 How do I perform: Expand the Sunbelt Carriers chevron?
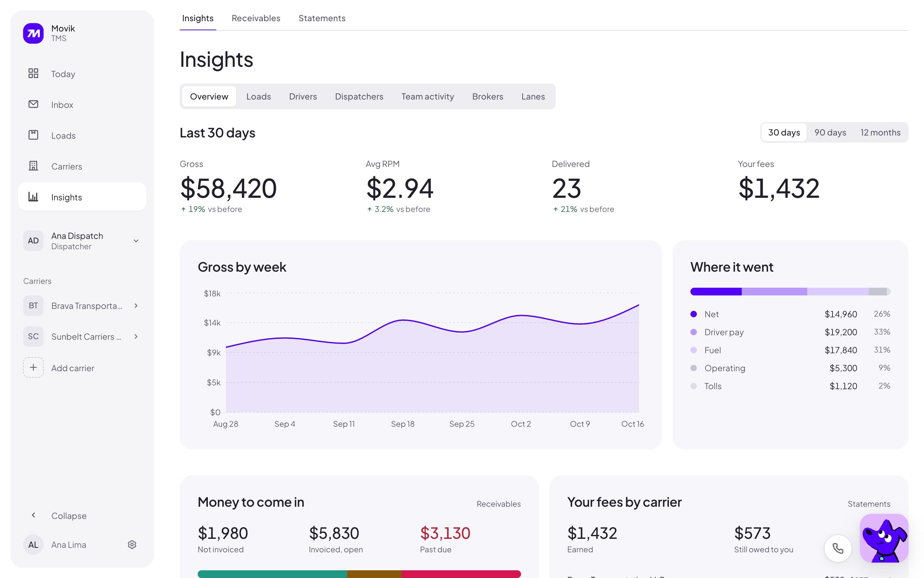pos(136,337)
